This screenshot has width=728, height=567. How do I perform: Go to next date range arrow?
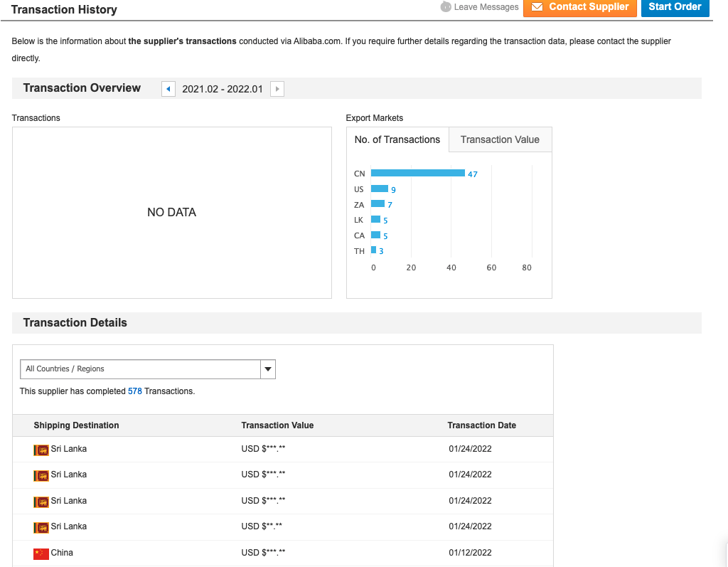(277, 89)
